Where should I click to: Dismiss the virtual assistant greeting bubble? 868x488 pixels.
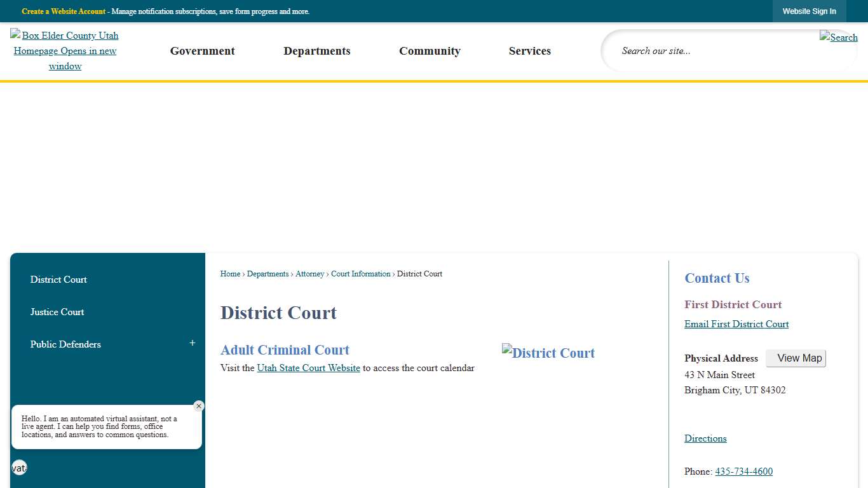(198, 406)
